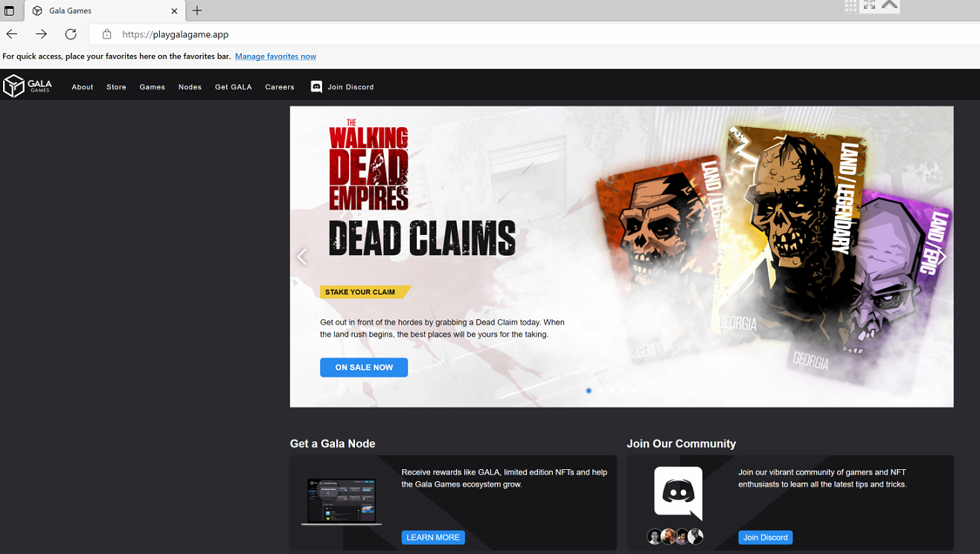Click the community member avatars
Image resolution: width=980 pixels, height=554 pixels.
click(x=675, y=536)
